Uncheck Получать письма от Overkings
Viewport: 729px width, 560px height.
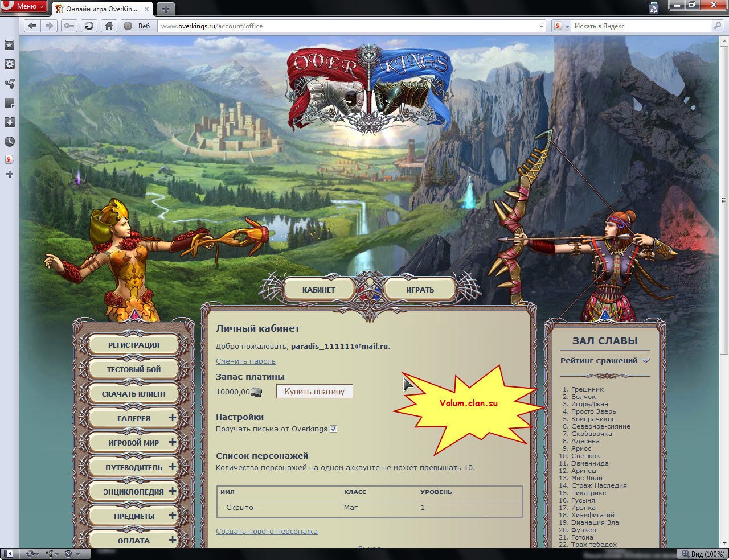[x=334, y=429]
